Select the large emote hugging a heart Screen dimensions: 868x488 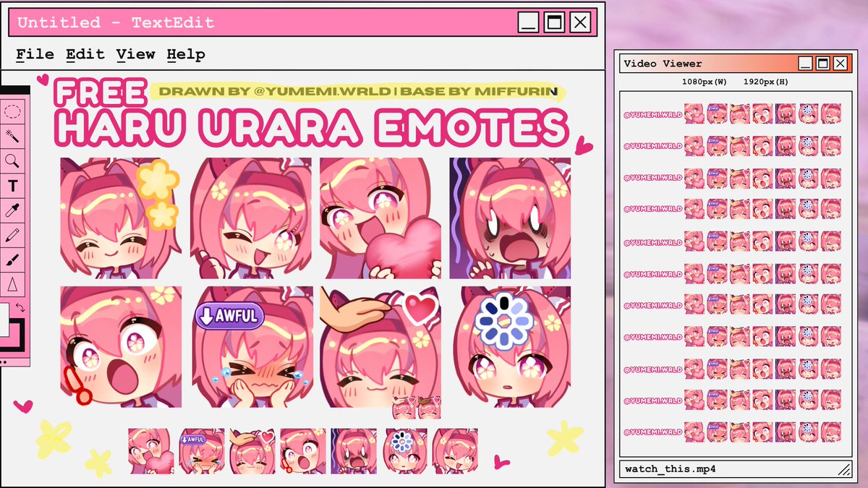click(x=380, y=218)
